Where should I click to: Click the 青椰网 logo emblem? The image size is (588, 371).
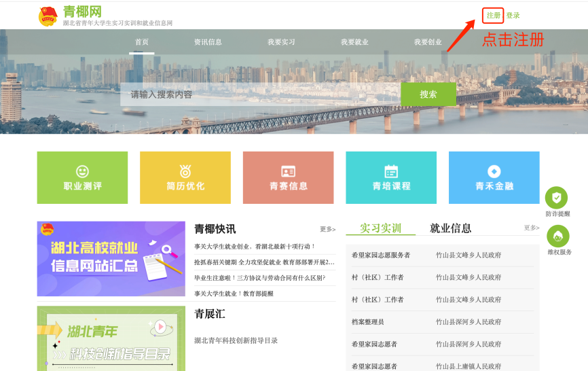click(48, 16)
